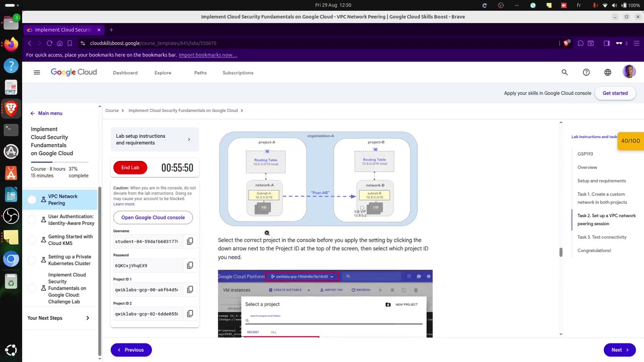Click Open Google Cloud console button
This screenshot has width=644, height=362.
click(x=153, y=217)
